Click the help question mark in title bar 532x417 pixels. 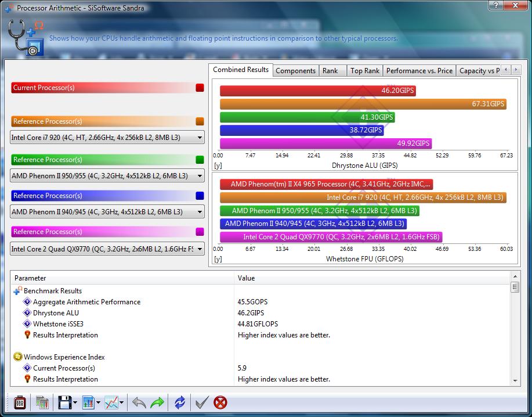click(496, 5)
